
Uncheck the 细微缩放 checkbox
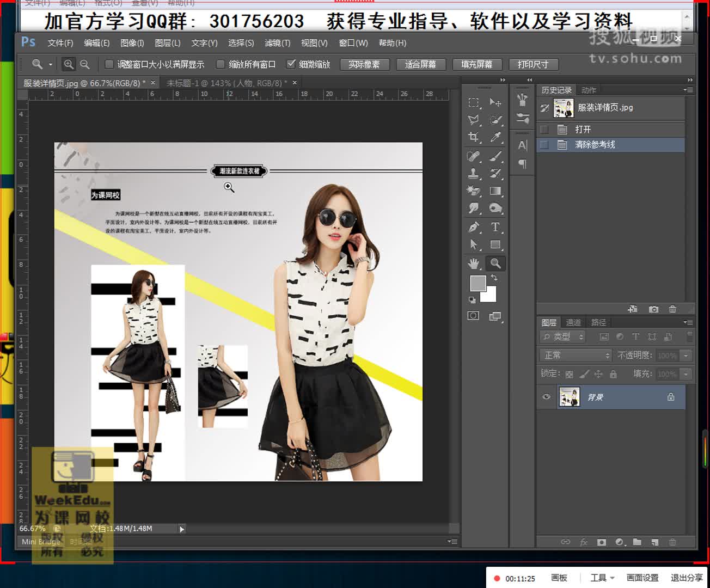click(291, 64)
